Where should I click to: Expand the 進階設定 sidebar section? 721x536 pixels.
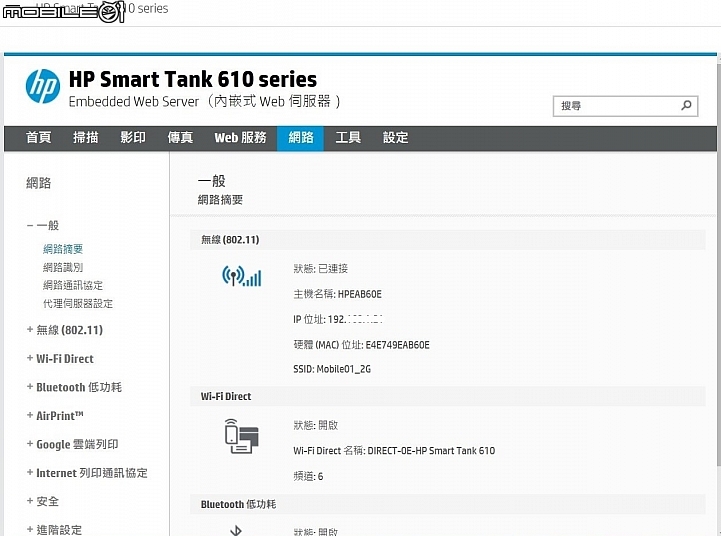[54, 530]
